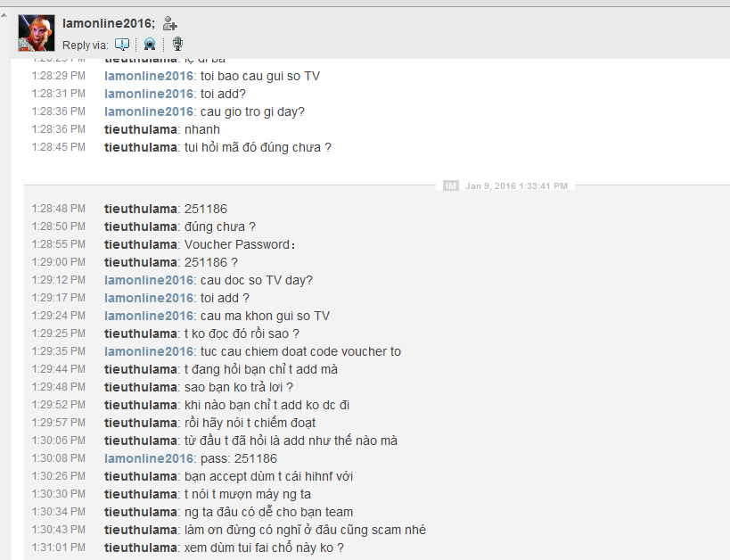Image resolution: width=730 pixels, height=560 pixels.
Task: Click the message 'cau gio tro gi day?'
Action: click(252, 111)
